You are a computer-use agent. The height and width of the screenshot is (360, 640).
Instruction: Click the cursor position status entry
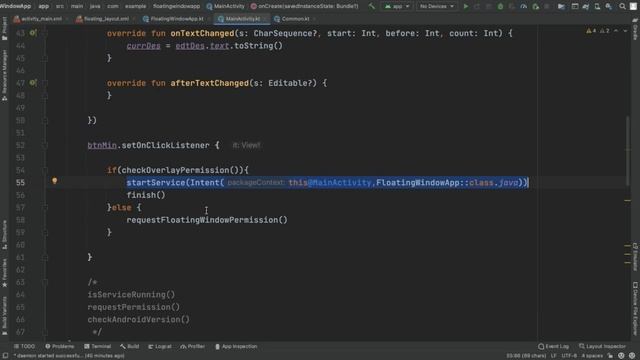(526, 356)
